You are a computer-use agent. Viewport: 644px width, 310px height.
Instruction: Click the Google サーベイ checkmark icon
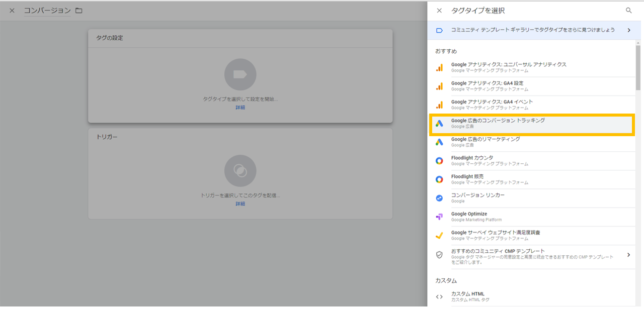(439, 235)
